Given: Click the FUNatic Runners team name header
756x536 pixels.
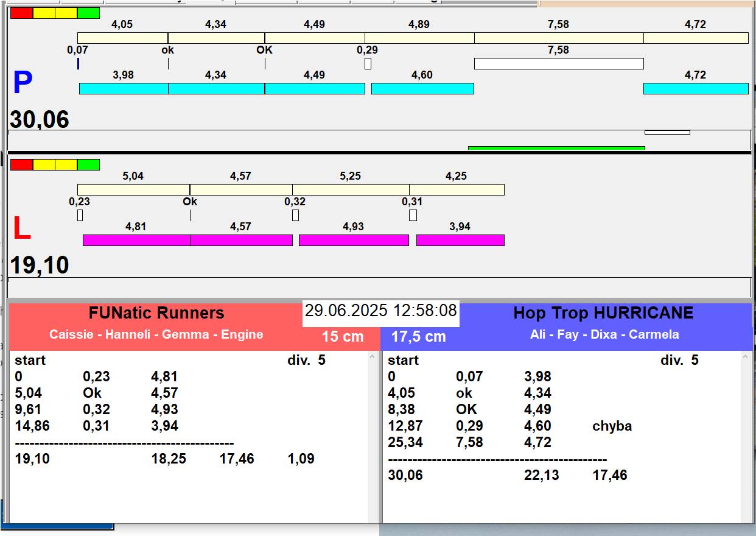Looking at the screenshot, I should [x=156, y=313].
